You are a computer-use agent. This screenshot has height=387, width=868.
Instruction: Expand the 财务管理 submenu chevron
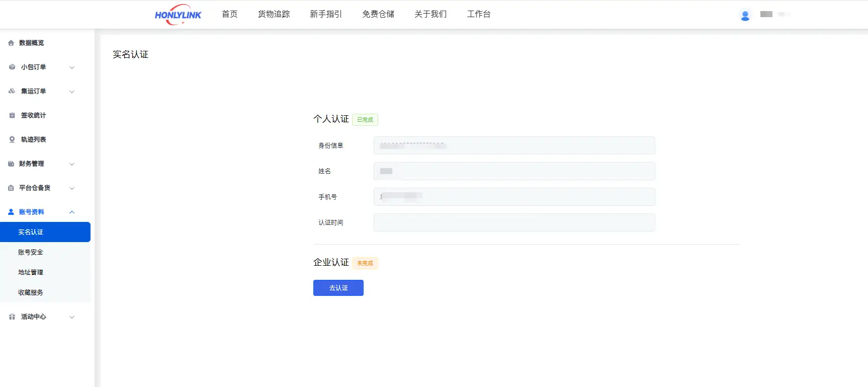click(72, 164)
